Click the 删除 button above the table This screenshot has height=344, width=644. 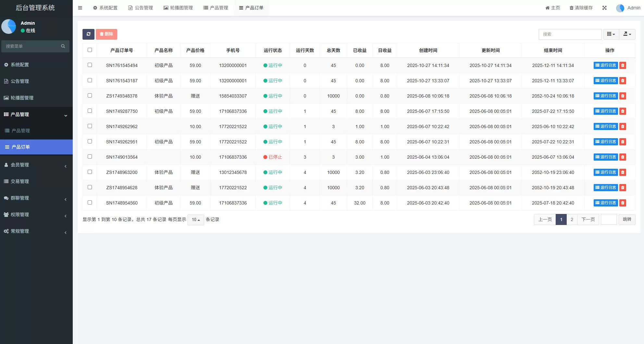(x=107, y=34)
